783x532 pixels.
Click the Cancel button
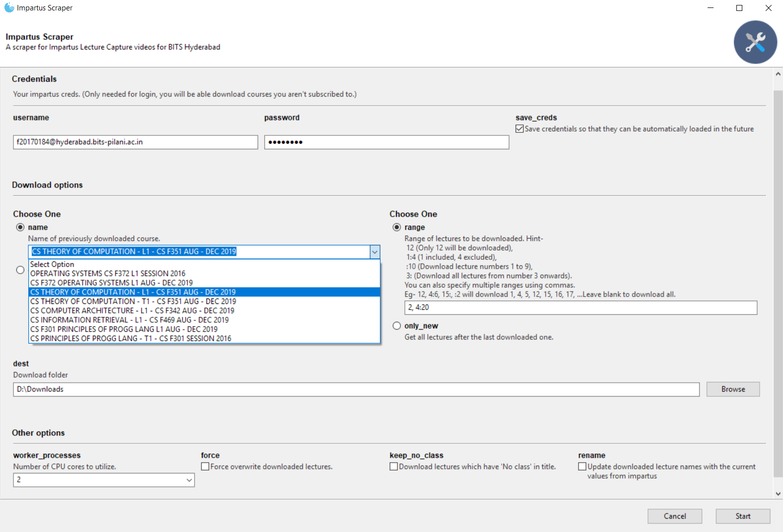tap(675, 516)
